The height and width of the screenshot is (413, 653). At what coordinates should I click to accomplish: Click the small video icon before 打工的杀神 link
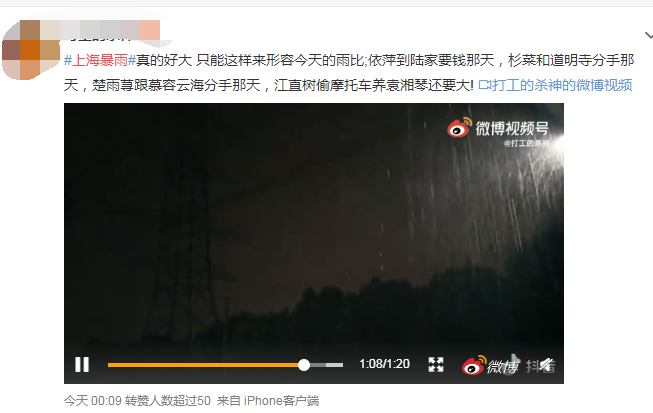coord(484,85)
